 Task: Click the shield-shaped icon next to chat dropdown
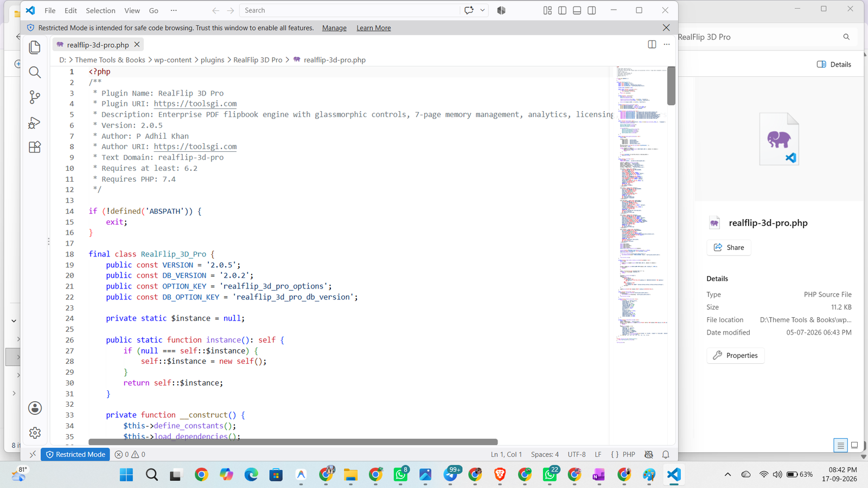click(501, 10)
